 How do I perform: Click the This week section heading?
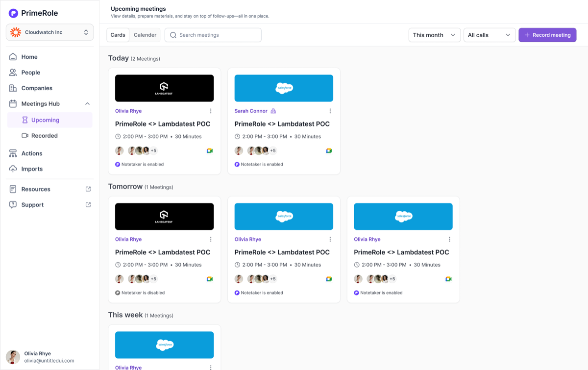(x=125, y=315)
